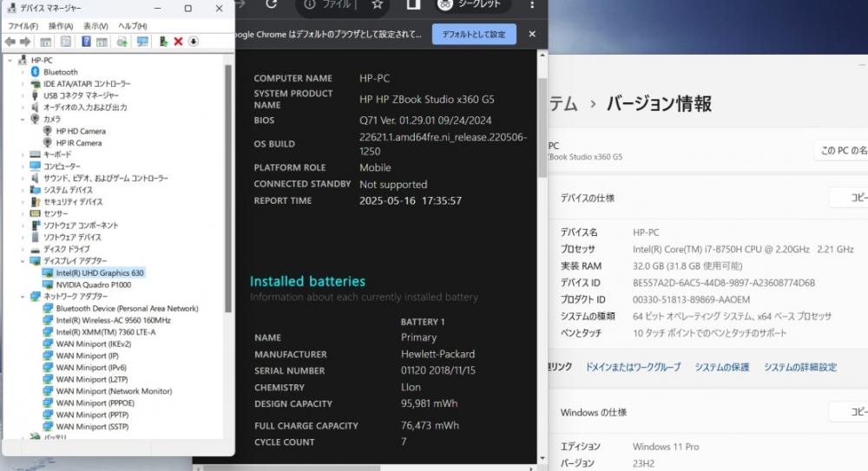Click the Installed batteries heading

(x=307, y=281)
